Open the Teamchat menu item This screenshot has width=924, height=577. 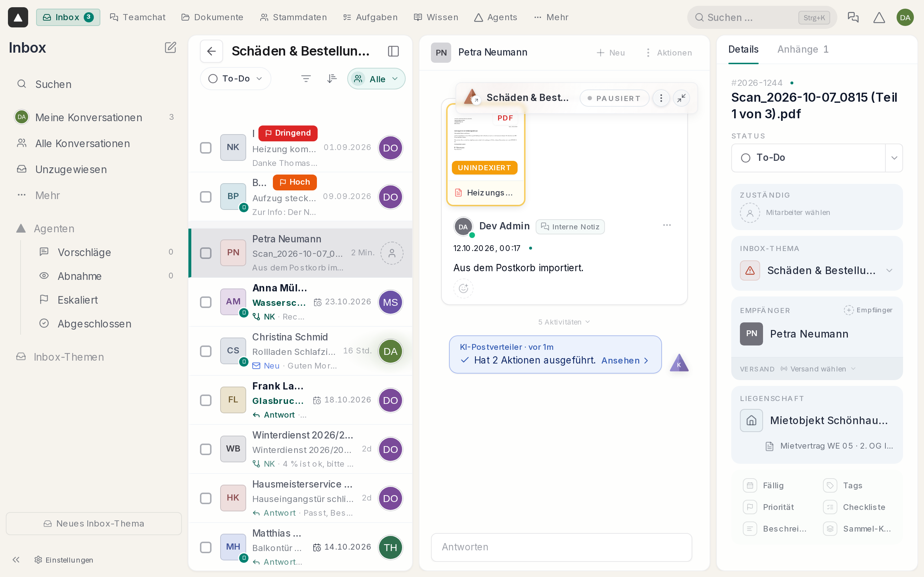pos(138,17)
